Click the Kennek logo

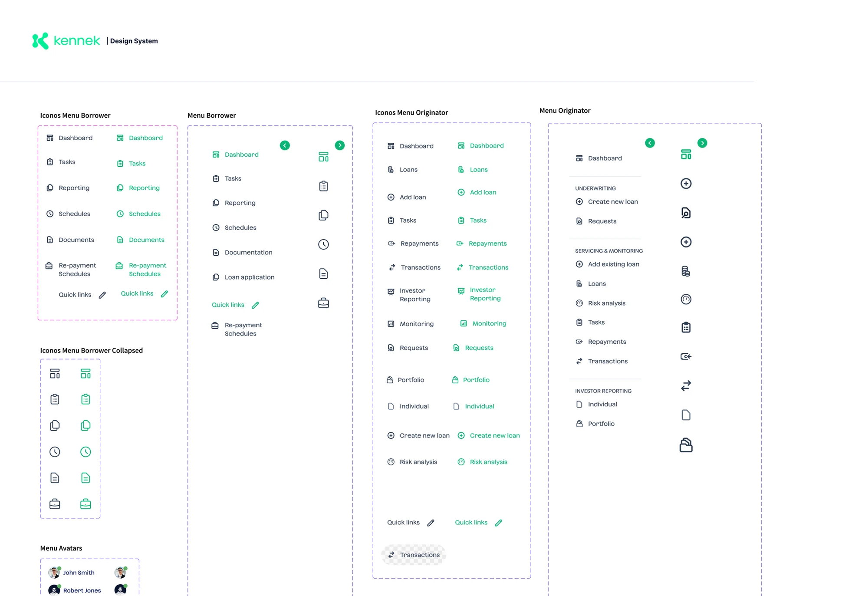click(x=66, y=41)
